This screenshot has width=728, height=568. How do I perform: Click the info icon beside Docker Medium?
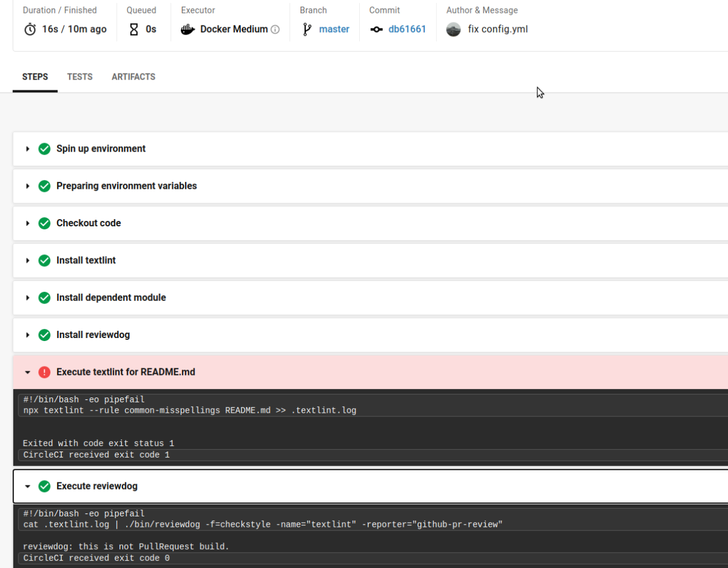pos(275,29)
